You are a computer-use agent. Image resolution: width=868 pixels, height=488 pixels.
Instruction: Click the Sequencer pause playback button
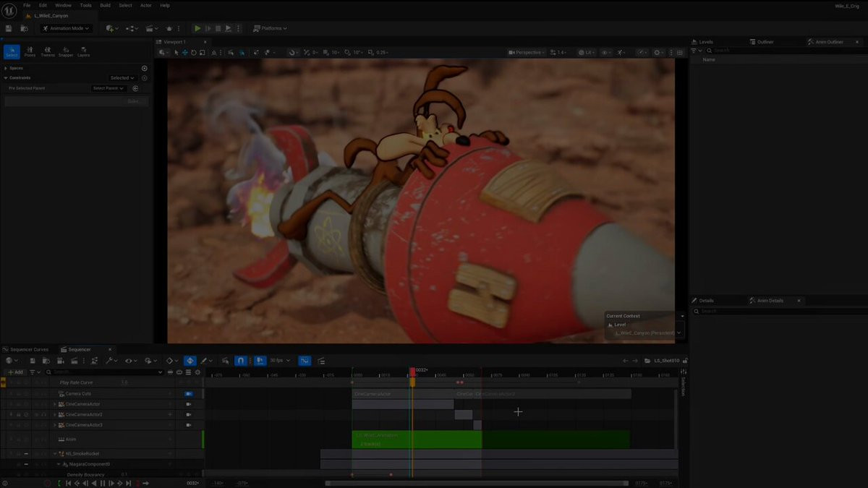103,483
